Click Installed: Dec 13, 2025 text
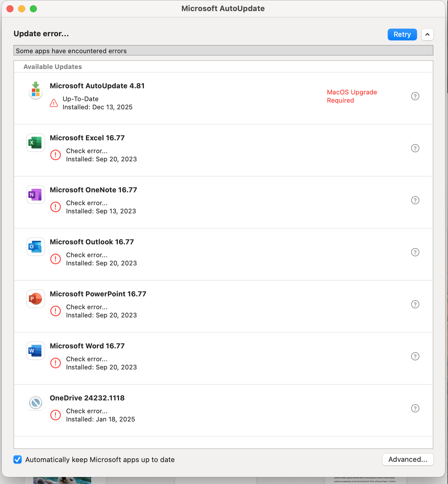The height and width of the screenshot is (484, 448). pyautogui.click(x=97, y=107)
